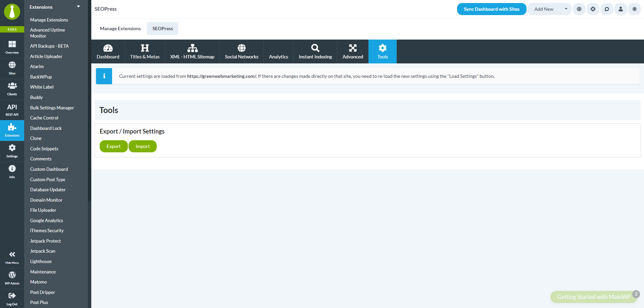Select the SEOPress sub-tab
Screen dimensions: 644x308
[163, 29]
